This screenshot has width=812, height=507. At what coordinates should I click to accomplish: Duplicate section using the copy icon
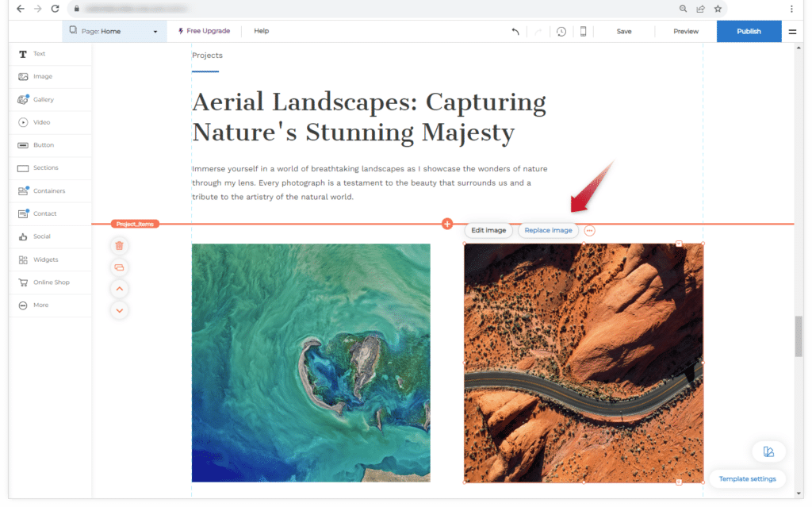click(x=119, y=267)
